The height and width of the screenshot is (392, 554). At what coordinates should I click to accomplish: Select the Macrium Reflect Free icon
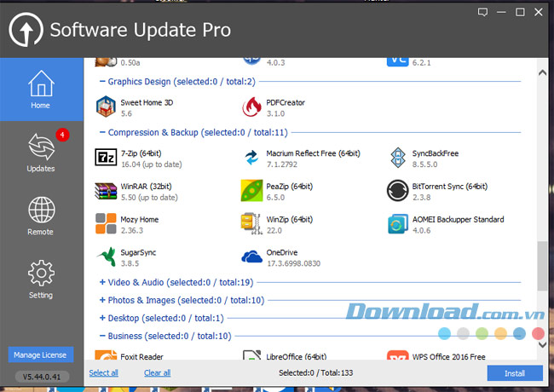(x=251, y=158)
